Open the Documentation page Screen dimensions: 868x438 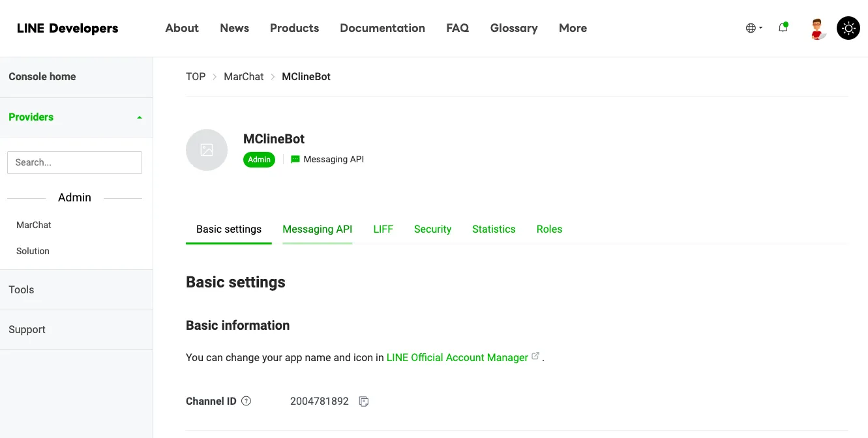click(x=383, y=28)
